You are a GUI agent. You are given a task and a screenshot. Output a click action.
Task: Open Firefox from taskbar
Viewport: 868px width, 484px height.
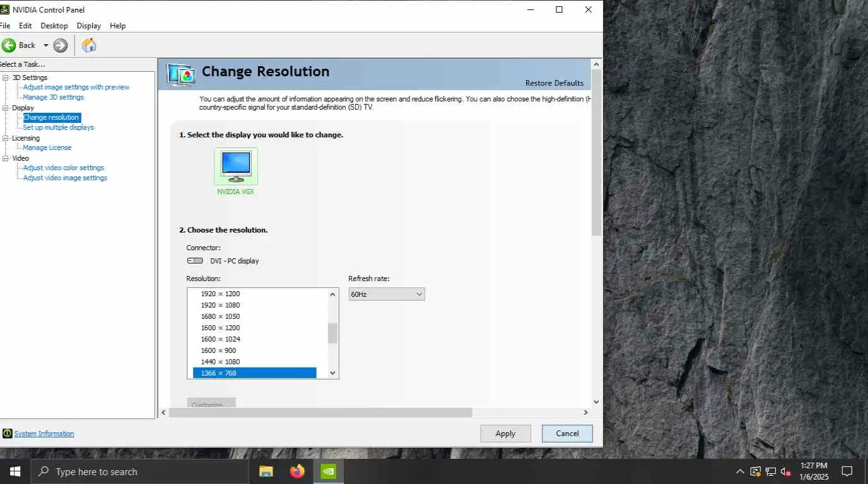pyautogui.click(x=297, y=471)
